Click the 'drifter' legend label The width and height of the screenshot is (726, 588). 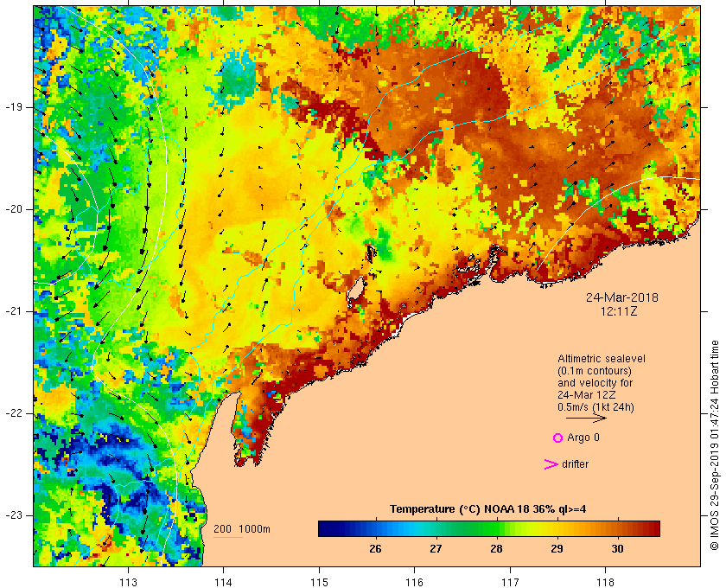click(x=575, y=464)
